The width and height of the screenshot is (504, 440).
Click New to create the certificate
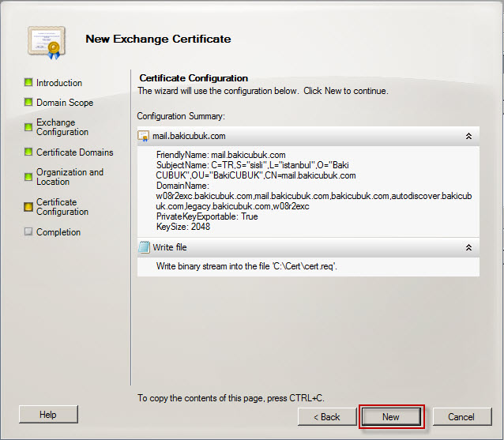tap(391, 417)
